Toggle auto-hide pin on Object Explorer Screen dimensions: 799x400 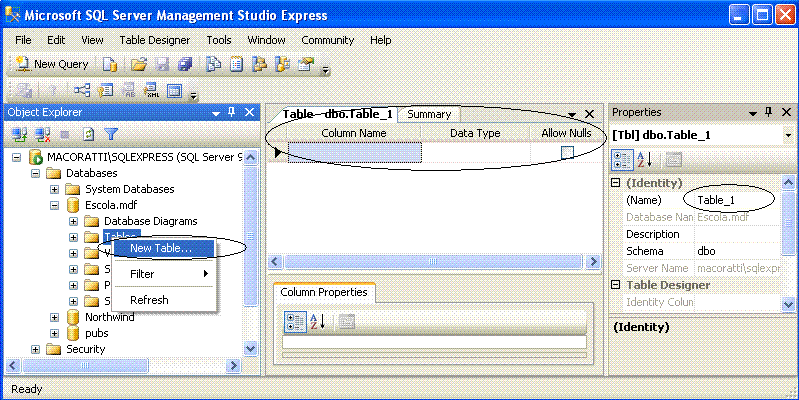[x=232, y=112]
